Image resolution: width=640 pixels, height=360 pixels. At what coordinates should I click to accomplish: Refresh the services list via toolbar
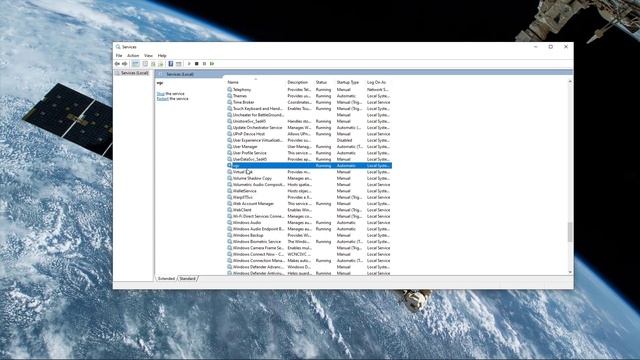click(x=153, y=64)
